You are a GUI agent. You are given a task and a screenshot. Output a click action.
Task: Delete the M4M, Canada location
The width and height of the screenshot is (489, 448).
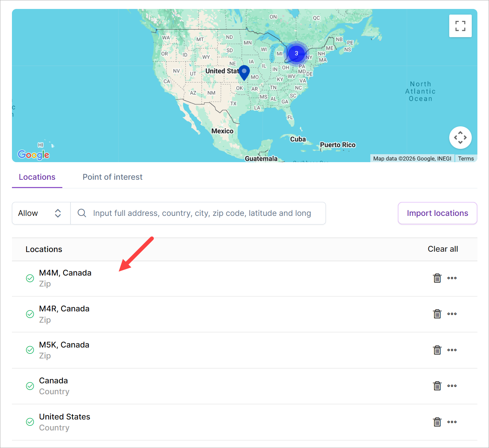point(437,278)
